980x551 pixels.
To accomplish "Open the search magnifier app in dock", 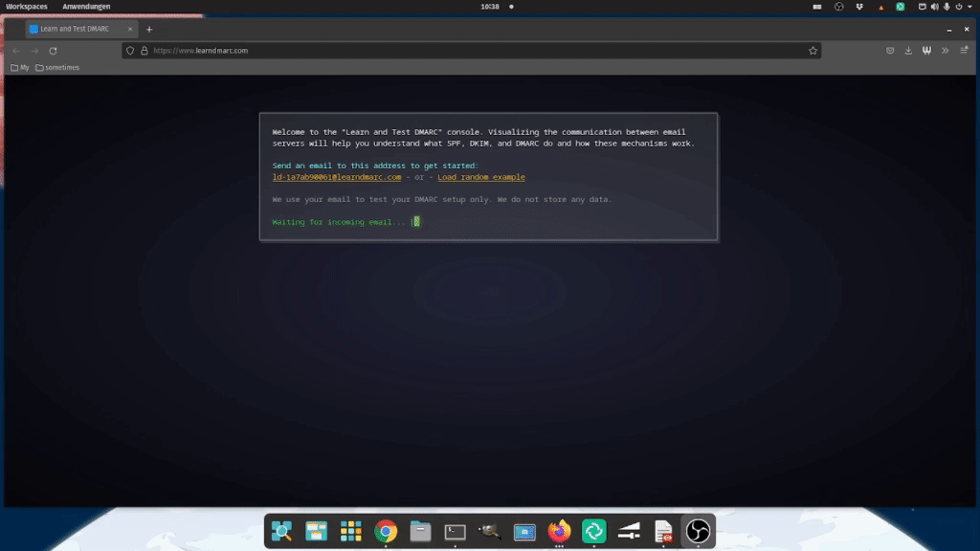I will point(282,531).
